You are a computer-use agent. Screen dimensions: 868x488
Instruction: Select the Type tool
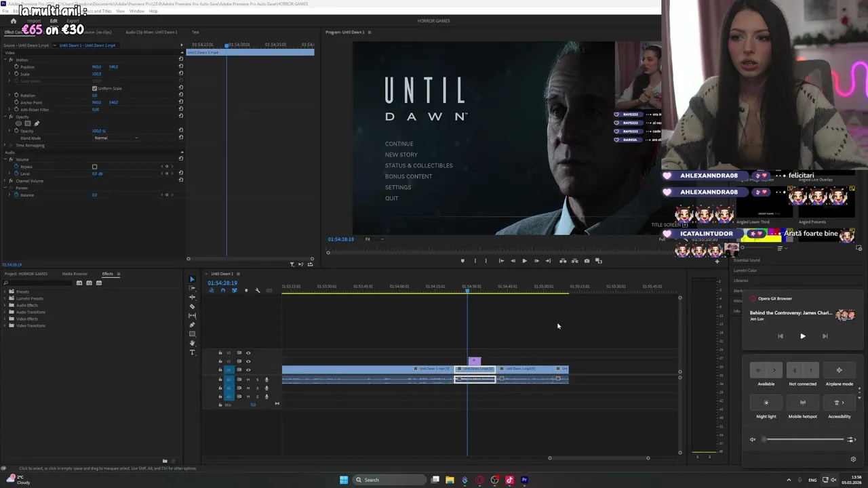192,352
